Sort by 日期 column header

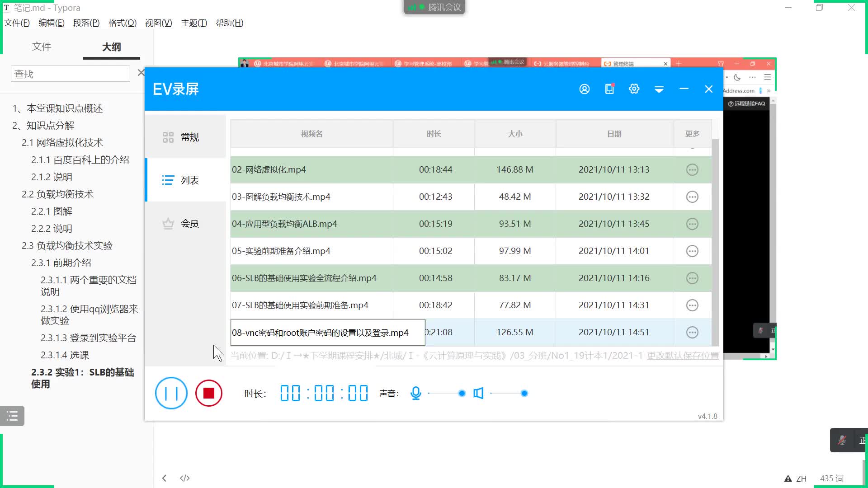(x=614, y=134)
